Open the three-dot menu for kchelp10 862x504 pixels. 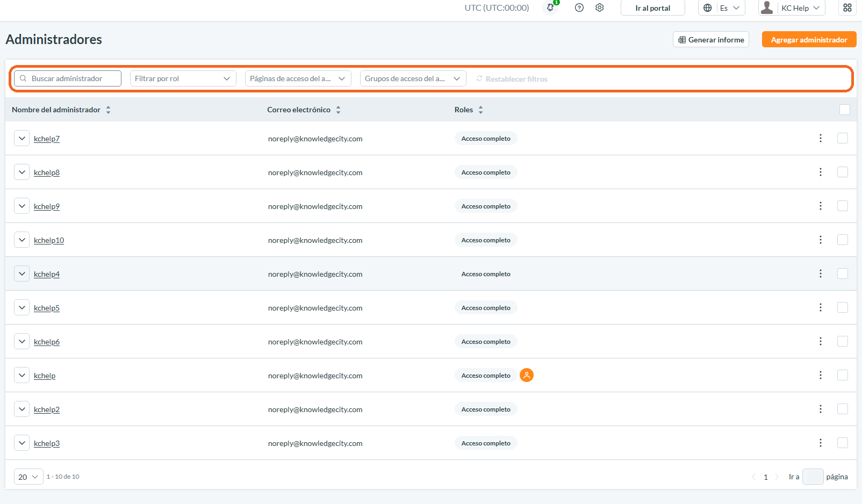tap(821, 240)
